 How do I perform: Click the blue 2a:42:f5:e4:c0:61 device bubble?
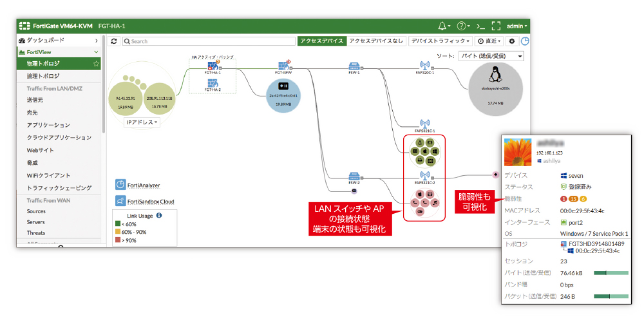[x=283, y=95]
